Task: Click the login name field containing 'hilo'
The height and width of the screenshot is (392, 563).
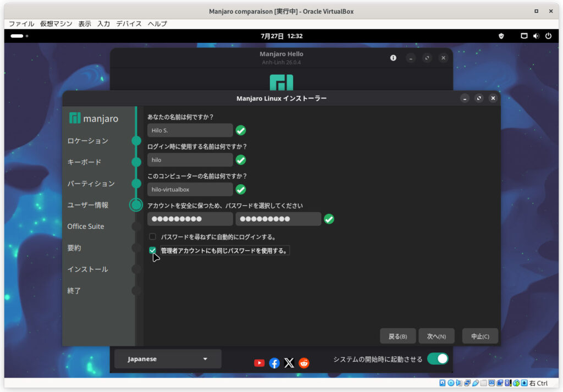Action: [x=190, y=160]
